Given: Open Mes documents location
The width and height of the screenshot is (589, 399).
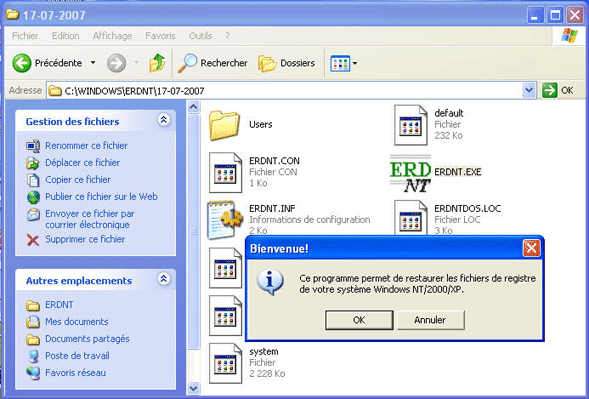Looking at the screenshot, I should tap(77, 322).
